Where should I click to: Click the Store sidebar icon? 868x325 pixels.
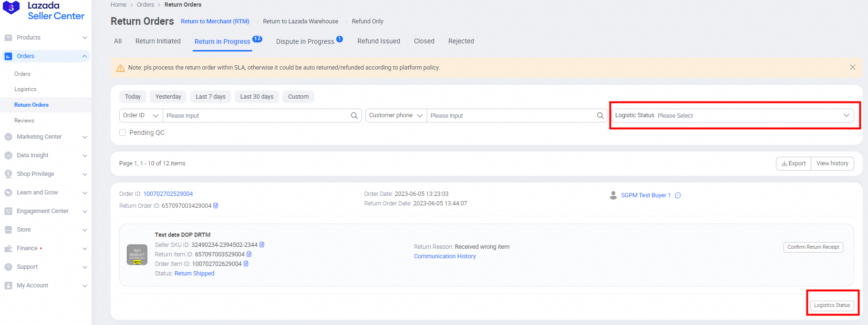click(x=8, y=230)
